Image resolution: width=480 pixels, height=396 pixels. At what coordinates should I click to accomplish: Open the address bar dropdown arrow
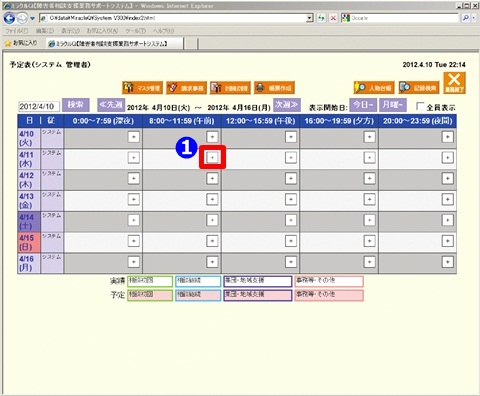click(x=310, y=18)
